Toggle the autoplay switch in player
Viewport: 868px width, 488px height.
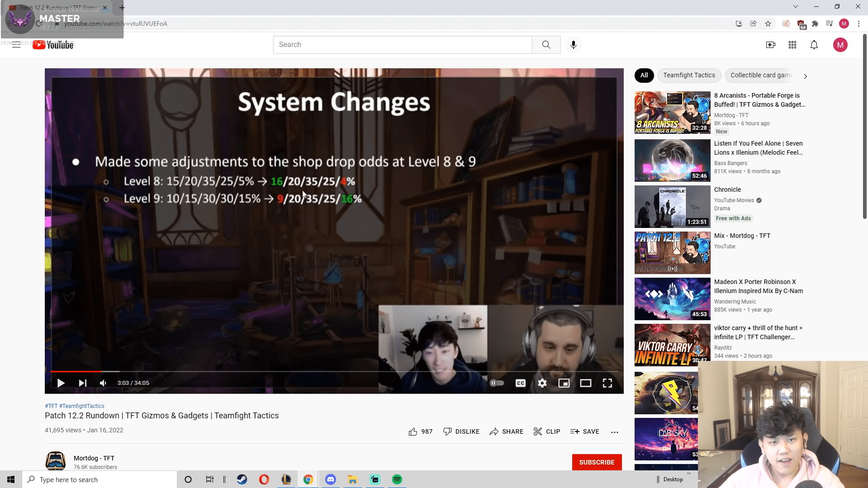coord(497,383)
